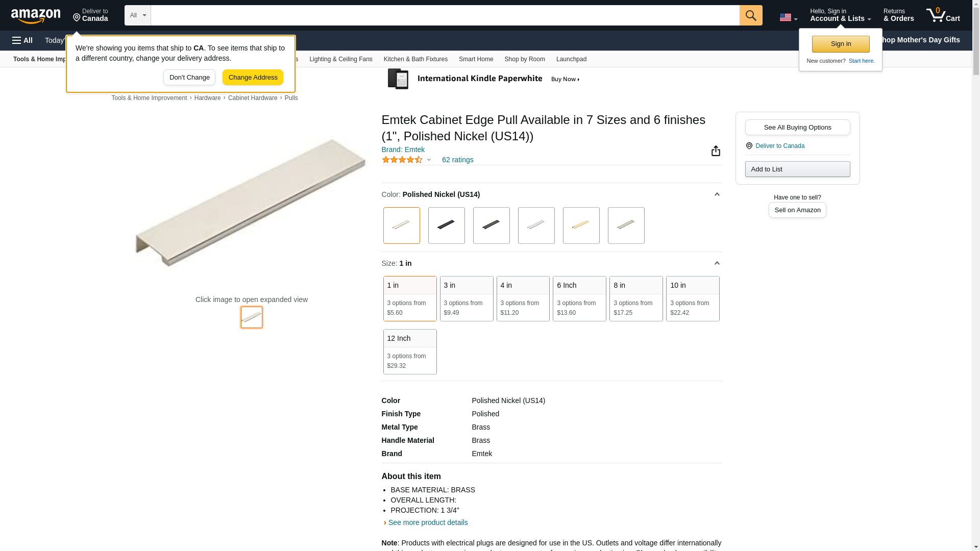Click the Amazon logo
The width and height of the screenshot is (980, 551).
point(36,16)
